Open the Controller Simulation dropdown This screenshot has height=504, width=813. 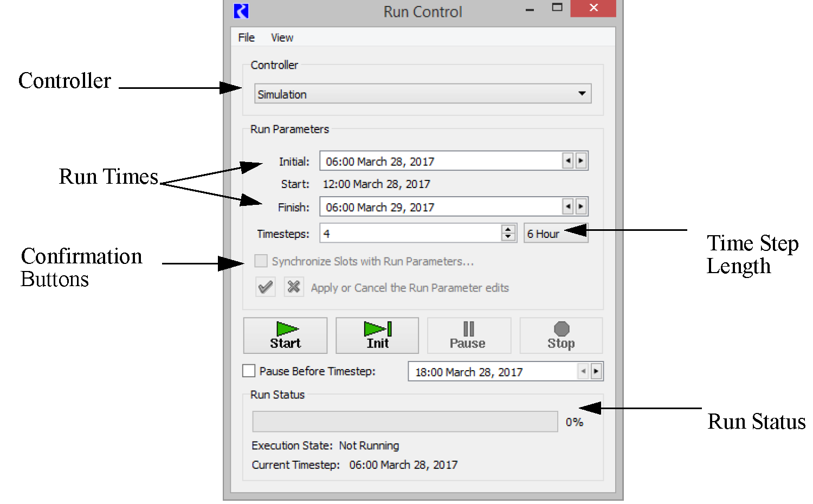422,94
